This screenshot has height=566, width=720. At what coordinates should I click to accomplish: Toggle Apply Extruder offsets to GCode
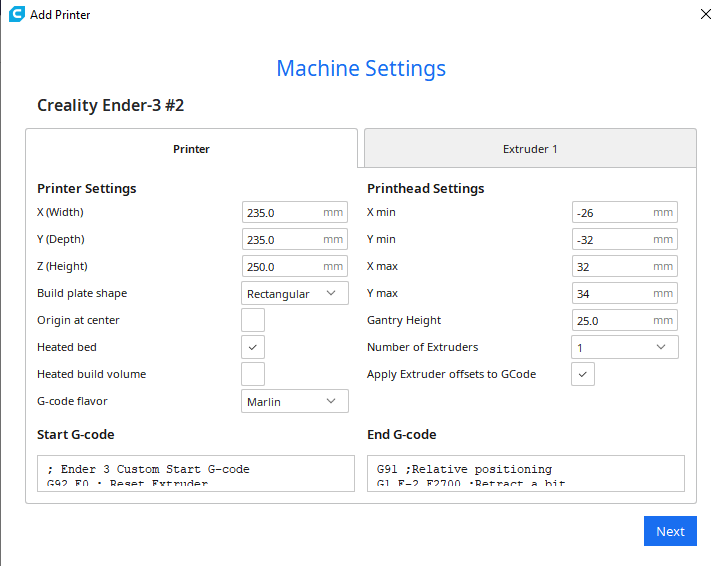tap(583, 374)
